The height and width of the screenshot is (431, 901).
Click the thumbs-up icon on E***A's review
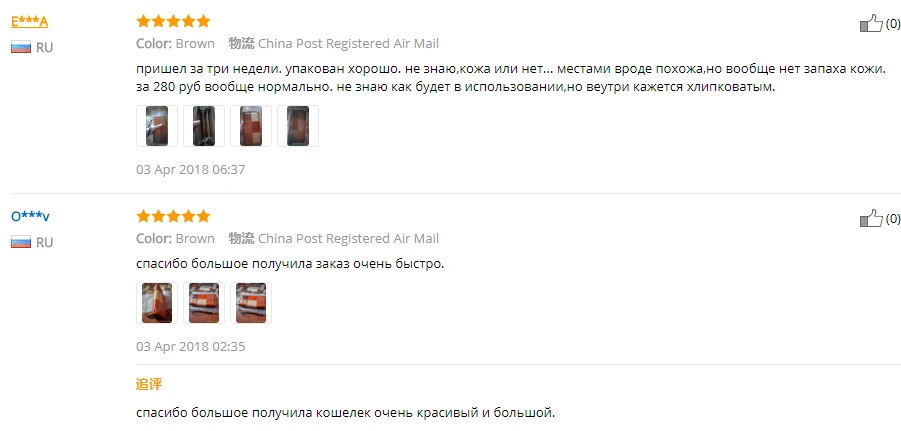click(x=871, y=24)
